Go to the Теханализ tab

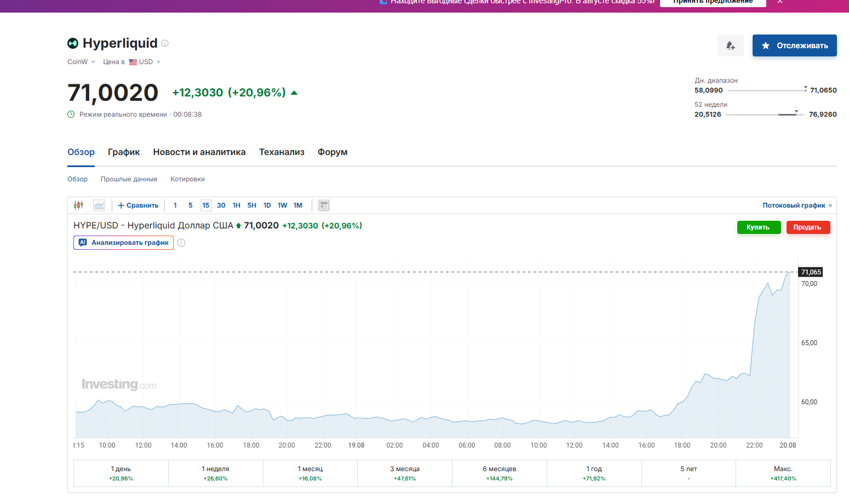click(x=282, y=152)
